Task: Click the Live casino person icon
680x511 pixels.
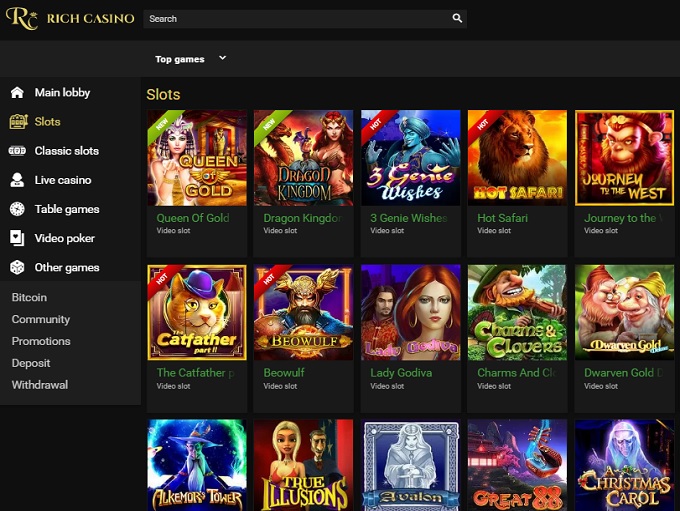Action: (17, 180)
